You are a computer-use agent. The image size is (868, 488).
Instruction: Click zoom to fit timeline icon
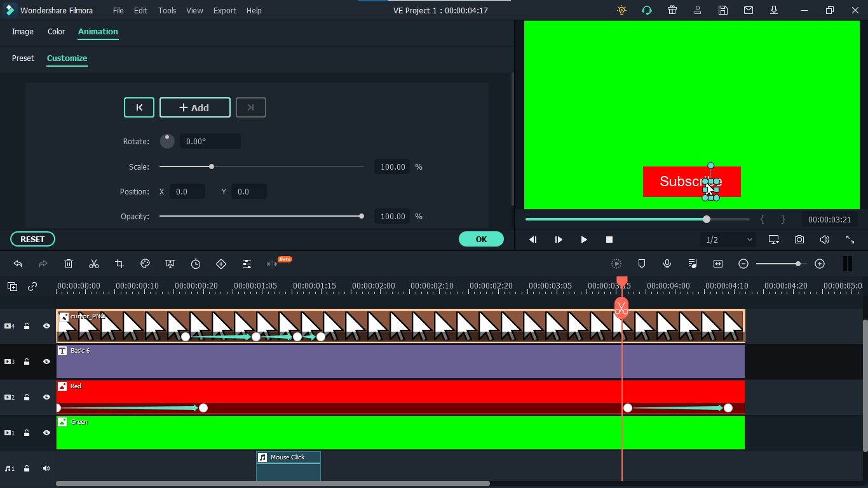point(718,264)
